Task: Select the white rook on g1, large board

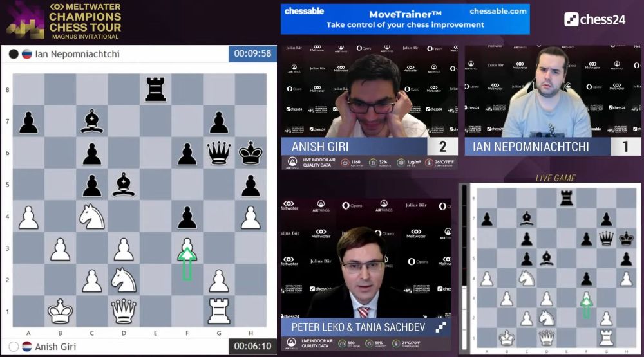Action: click(219, 312)
